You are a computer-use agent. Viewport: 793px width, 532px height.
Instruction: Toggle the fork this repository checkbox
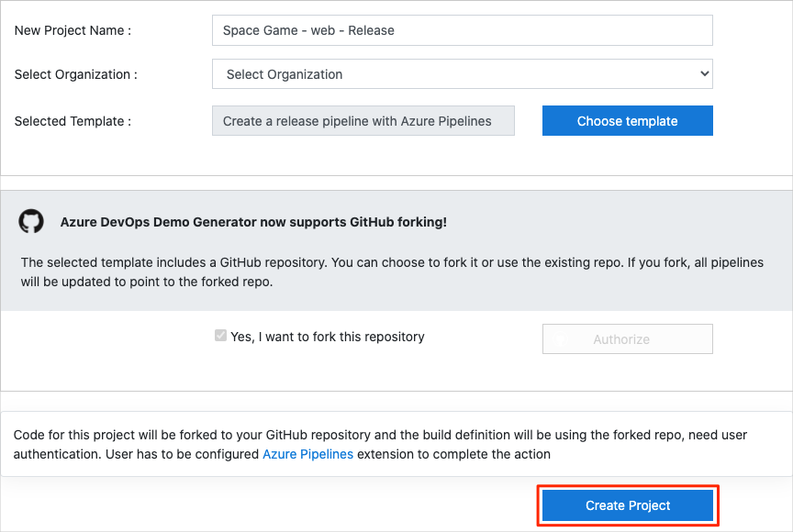pos(220,336)
